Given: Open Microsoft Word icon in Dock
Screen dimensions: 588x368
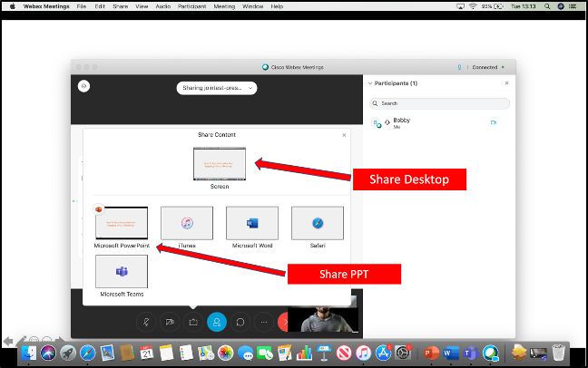Looking at the screenshot, I should pyautogui.click(x=451, y=353).
